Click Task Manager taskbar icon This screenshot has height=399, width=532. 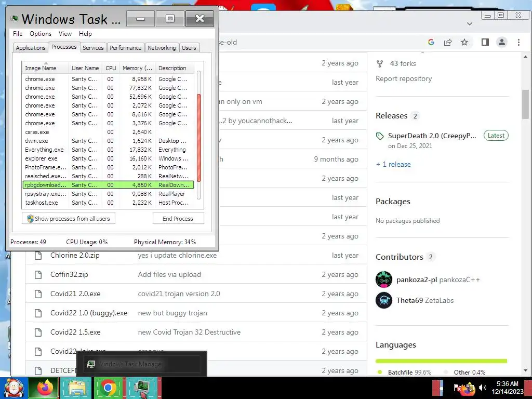click(142, 388)
